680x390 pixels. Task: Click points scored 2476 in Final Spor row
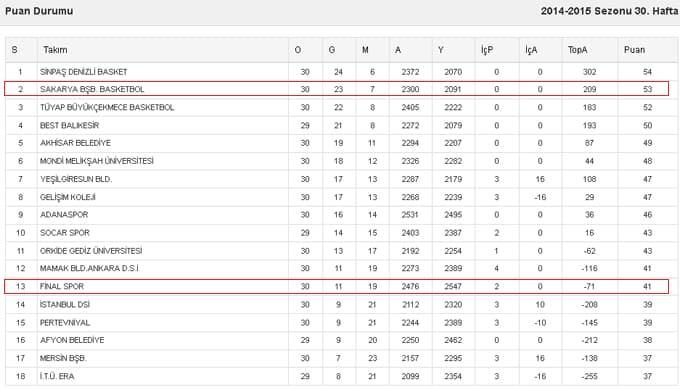click(410, 286)
